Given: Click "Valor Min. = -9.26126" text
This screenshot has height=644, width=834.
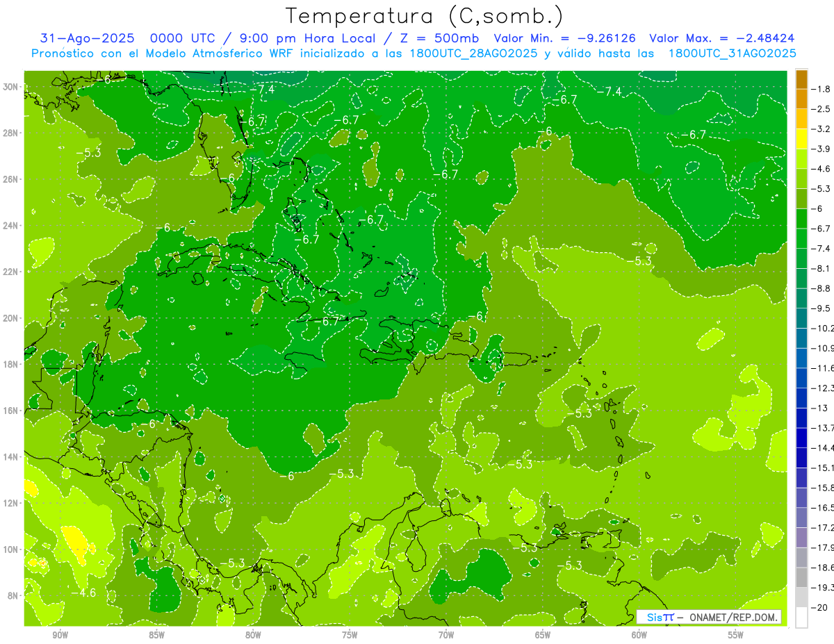Looking at the screenshot, I should (565, 38).
